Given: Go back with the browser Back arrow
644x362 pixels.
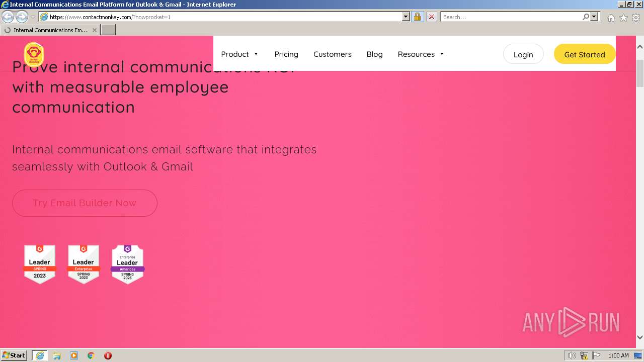Looking at the screenshot, I should click(x=8, y=17).
